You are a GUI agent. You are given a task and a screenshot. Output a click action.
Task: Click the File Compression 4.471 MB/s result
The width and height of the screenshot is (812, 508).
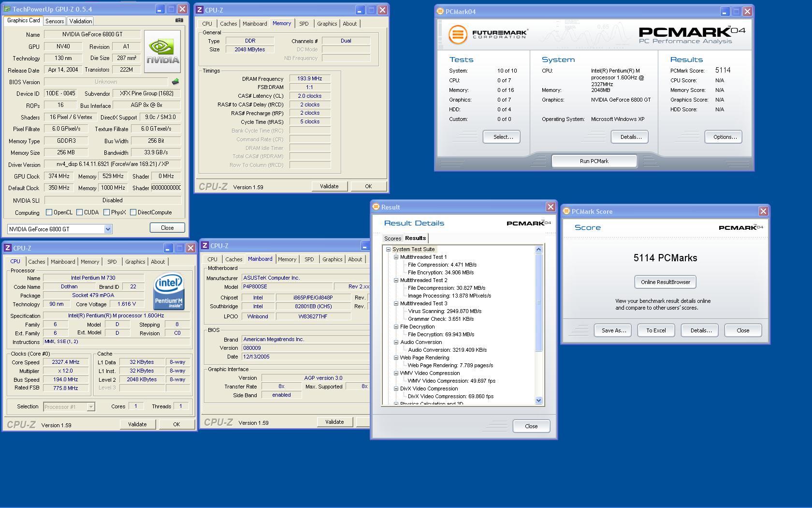[x=442, y=265]
